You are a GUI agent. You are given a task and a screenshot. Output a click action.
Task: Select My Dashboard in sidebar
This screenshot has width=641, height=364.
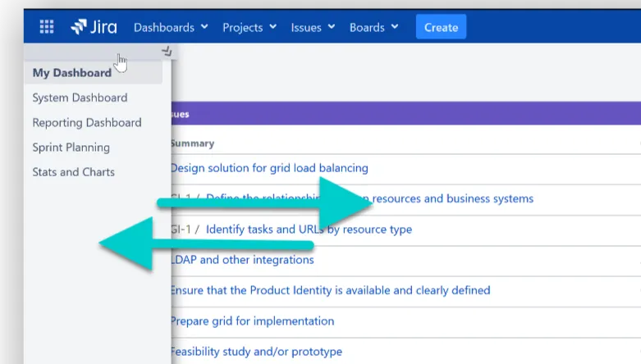[x=72, y=73]
